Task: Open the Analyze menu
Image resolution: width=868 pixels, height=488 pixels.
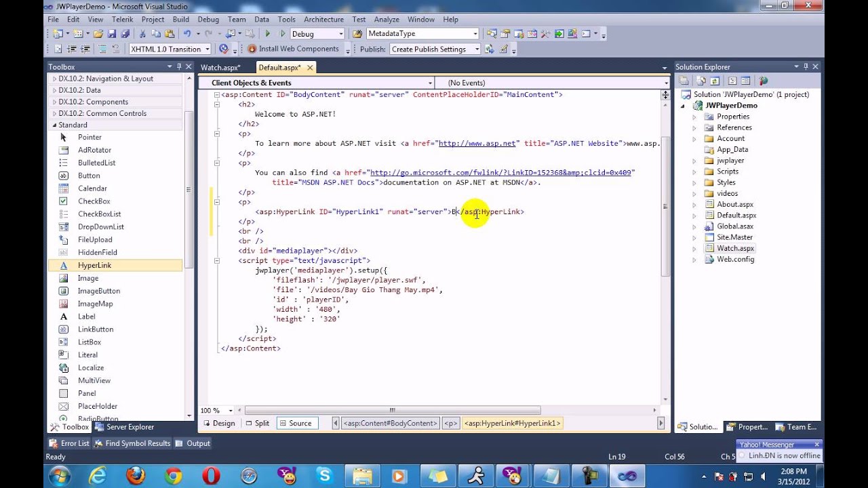Action: pyautogui.click(x=387, y=20)
